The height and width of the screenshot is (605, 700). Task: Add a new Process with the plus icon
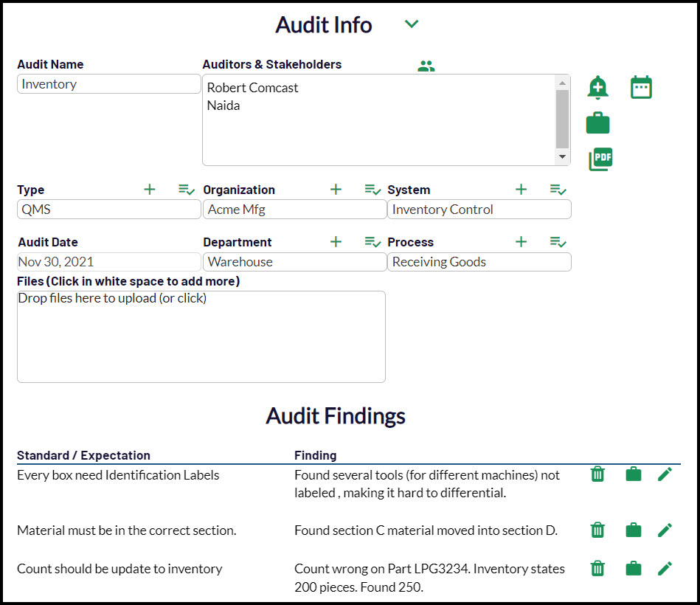click(x=521, y=241)
